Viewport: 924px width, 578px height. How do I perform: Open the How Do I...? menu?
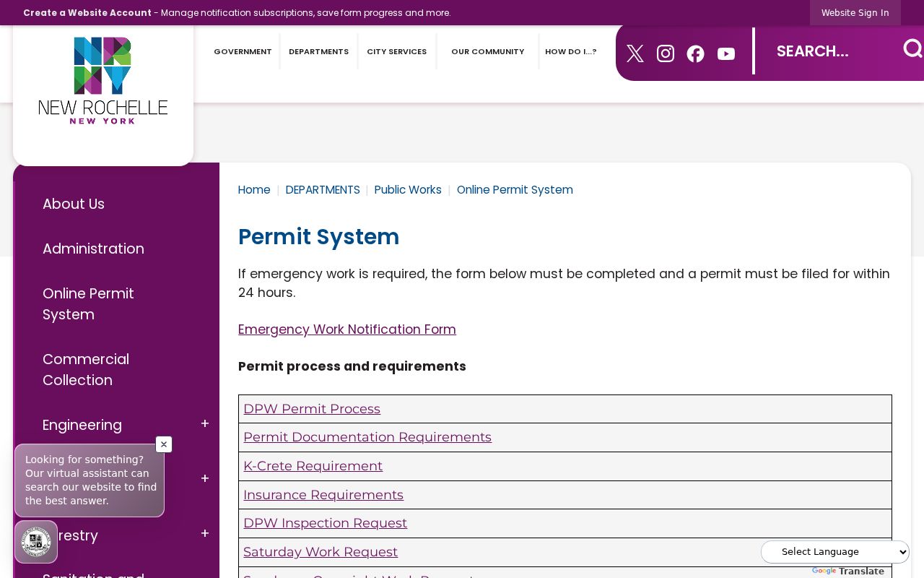coord(571,51)
